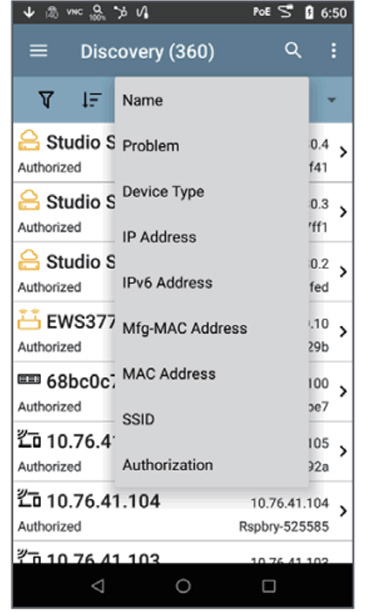Screen dimensions: 369x612
Task: Select Authorization sort option
Action: [x=168, y=465]
